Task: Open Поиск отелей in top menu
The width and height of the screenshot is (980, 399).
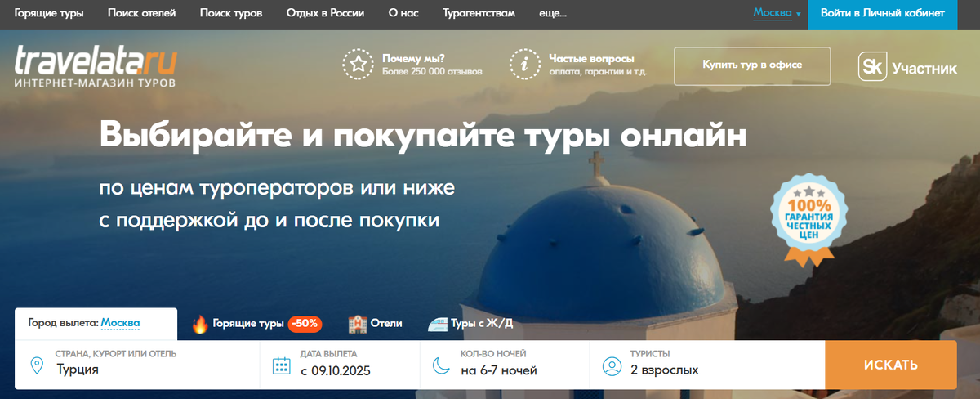Action: coord(142,14)
